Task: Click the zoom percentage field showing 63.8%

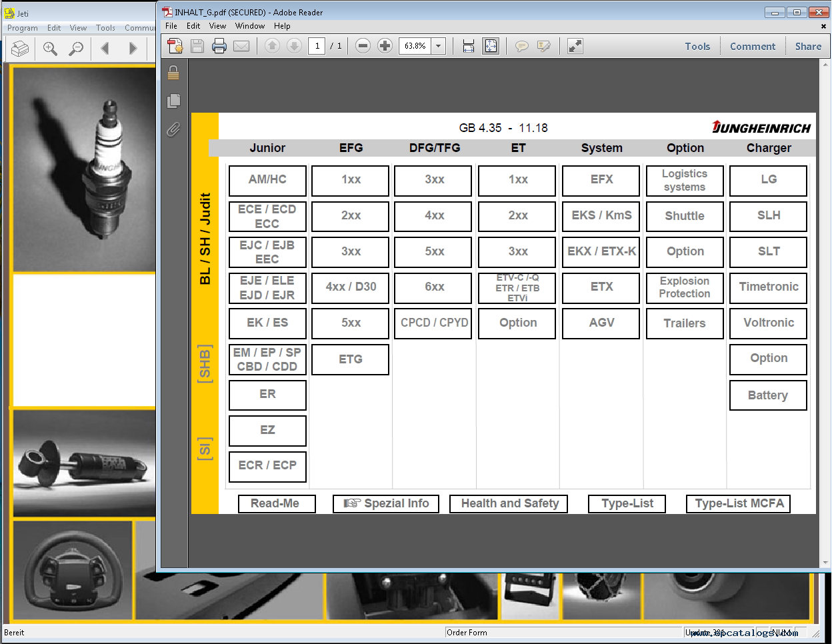Action: click(x=415, y=46)
